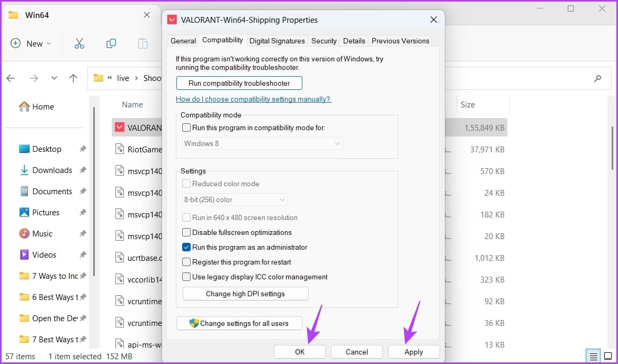Switch to the General tab

pos(183,41)
